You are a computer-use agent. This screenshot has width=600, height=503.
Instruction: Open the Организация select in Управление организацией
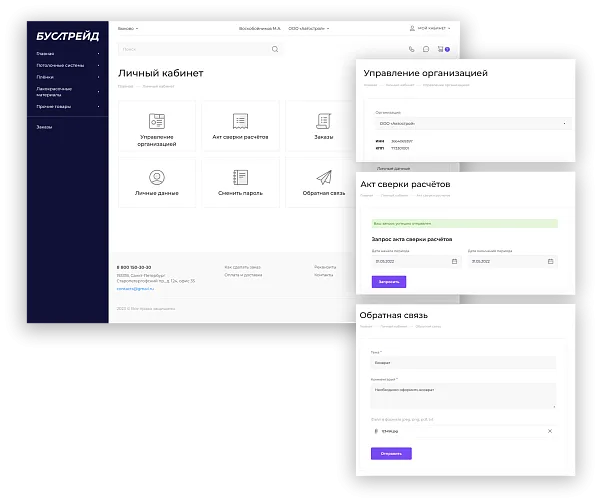pyautogui.click(x=473, y=124)
